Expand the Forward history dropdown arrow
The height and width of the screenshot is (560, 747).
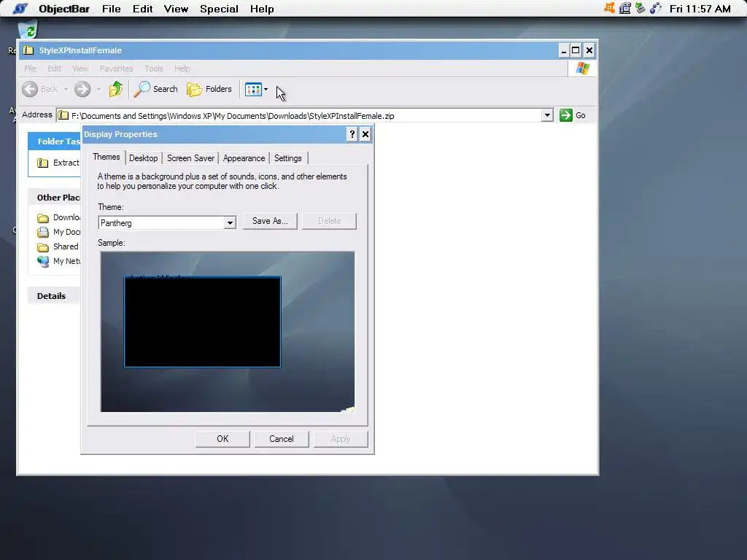tap(98, 89)
